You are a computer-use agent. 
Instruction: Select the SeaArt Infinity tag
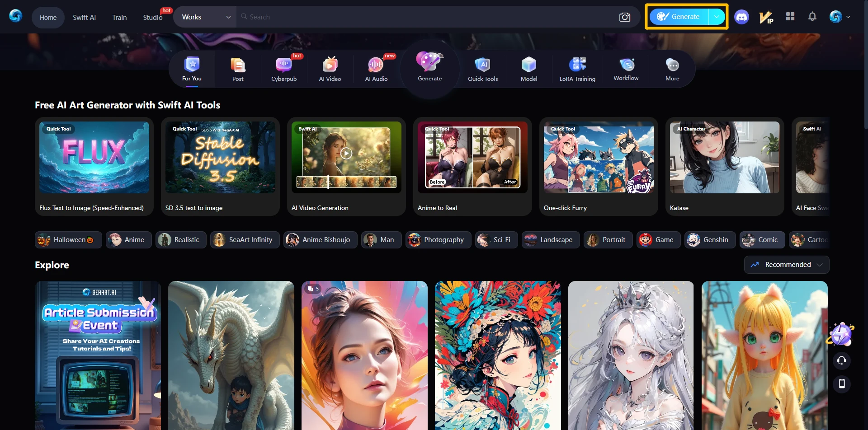pyautogui.click(x=245, y=240)
